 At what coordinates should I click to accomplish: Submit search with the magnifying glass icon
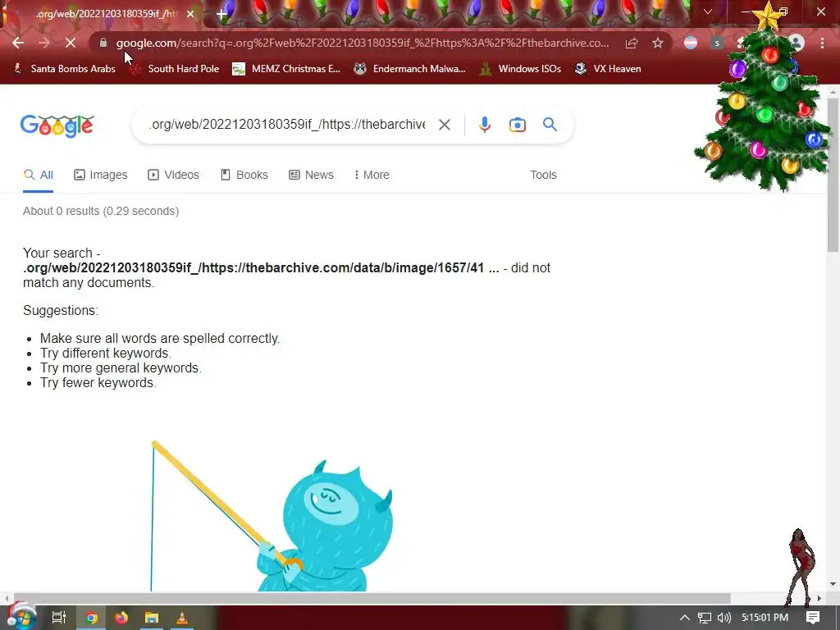tap(550, 125)
